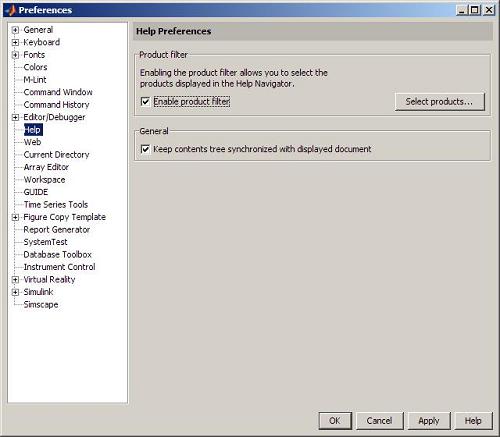Select General in preferences tree

tap(38, 30)
